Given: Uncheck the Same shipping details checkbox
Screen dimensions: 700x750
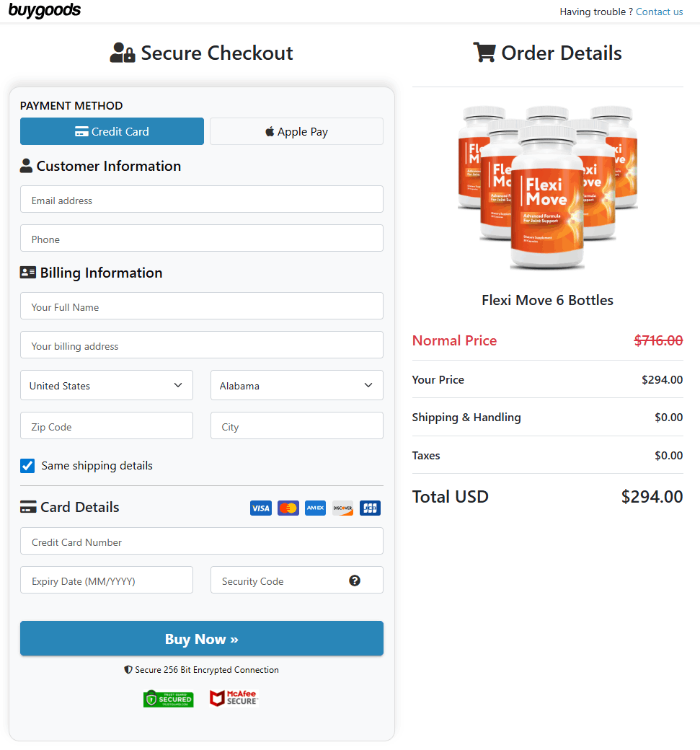Looking at the screenshot, I should [27, 466].
